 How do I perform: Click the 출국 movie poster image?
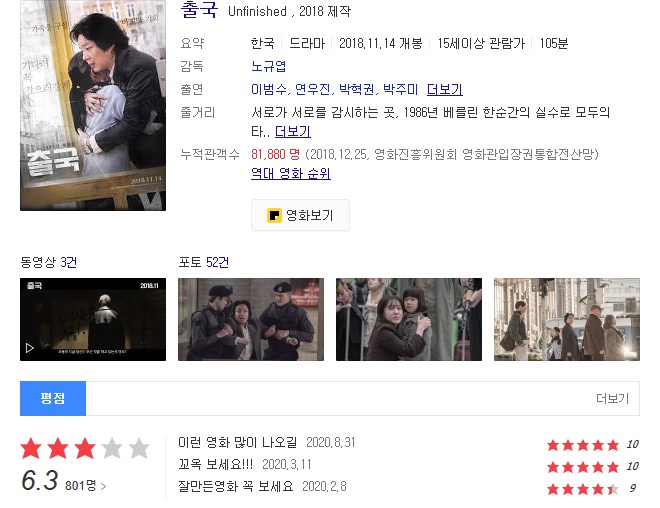click(x=93, y=105)
